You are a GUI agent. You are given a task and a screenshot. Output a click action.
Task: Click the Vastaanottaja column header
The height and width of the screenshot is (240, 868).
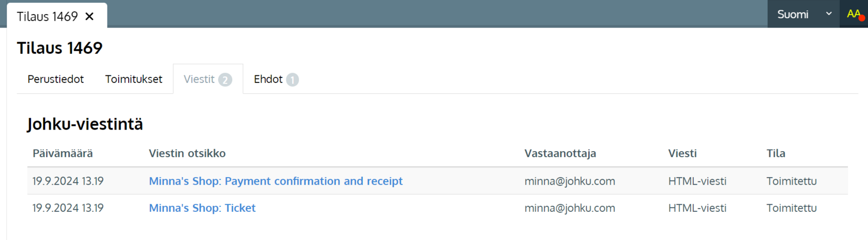point(560,153)
